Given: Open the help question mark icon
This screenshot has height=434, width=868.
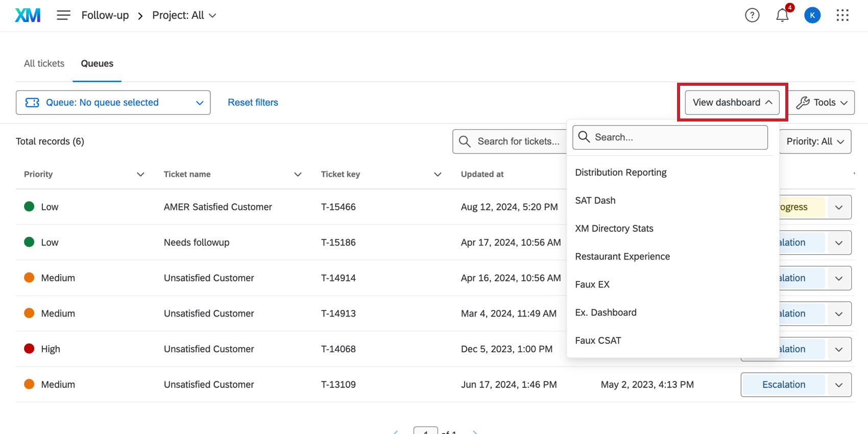Looking at the screenshot, I should click(752, 15).
